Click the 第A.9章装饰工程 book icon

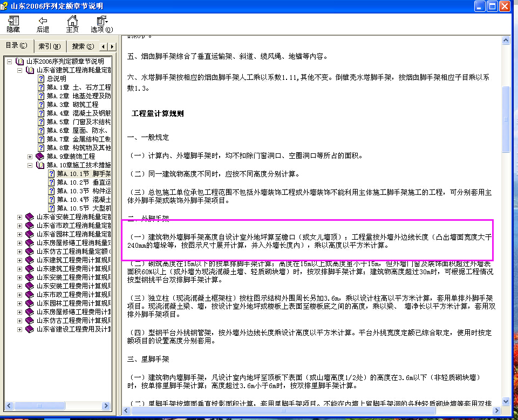coord(40,156)
